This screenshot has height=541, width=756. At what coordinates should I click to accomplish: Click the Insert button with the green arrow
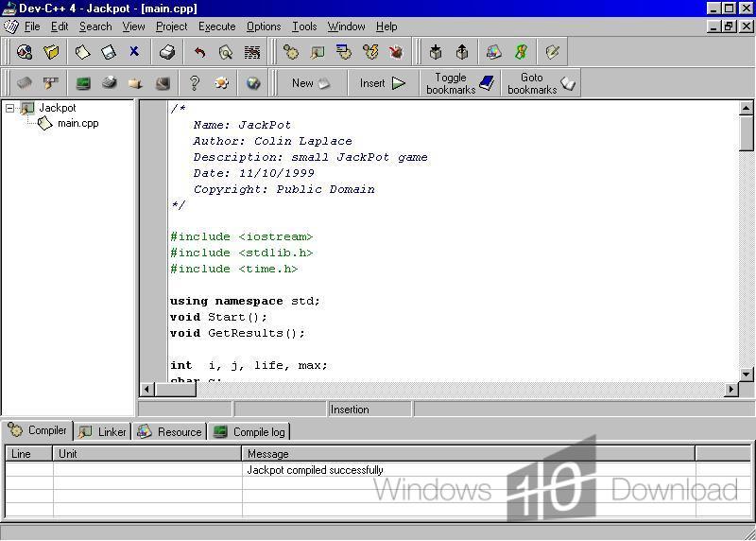point(383,83)
